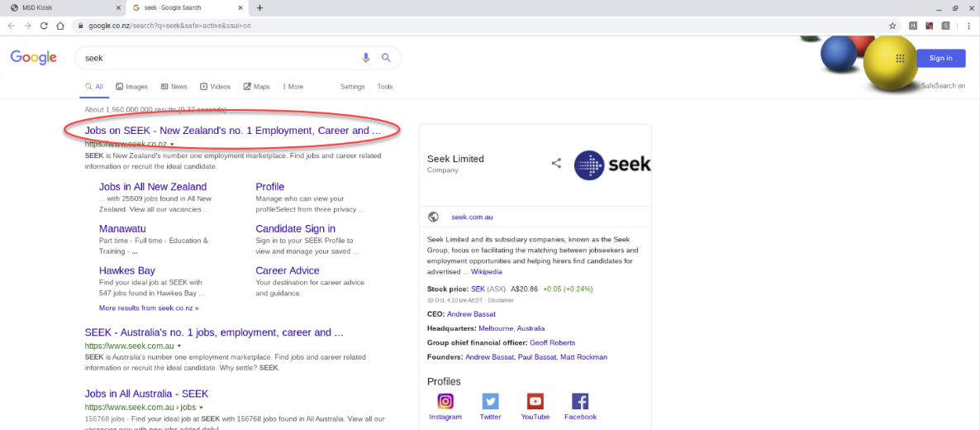Open Seek's Facebook profile icon
The image size is (980, 430).
[580, 401]
